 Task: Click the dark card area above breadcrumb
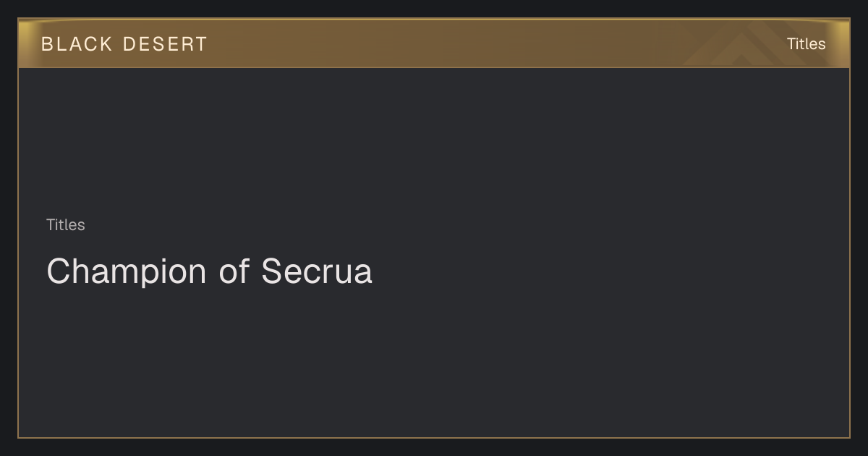point(434,141)
